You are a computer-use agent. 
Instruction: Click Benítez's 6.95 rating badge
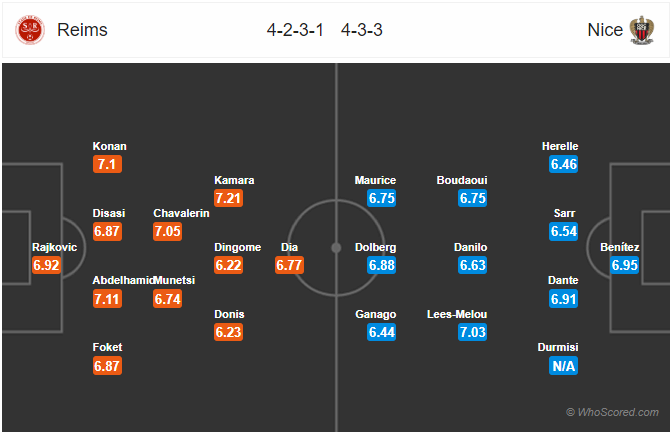(x=624, y=265)
